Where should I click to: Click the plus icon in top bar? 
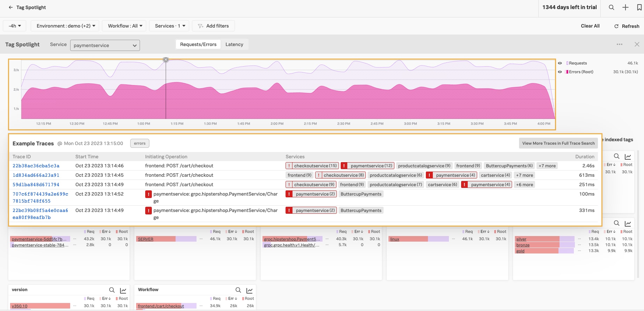pyautogui.click(x=626, y=7)
